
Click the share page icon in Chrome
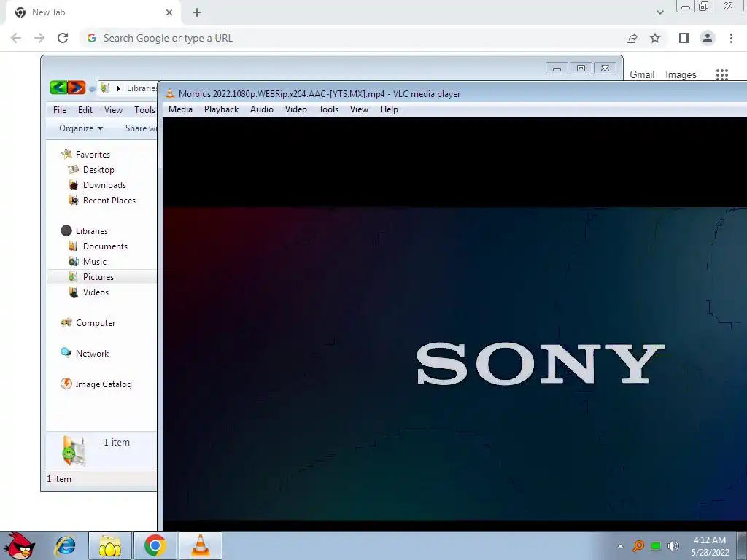632,38
